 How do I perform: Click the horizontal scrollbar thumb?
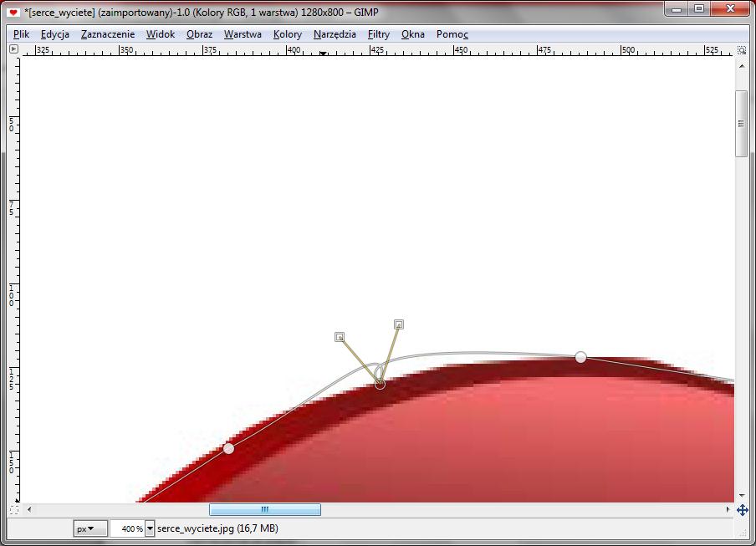[265, 509]
